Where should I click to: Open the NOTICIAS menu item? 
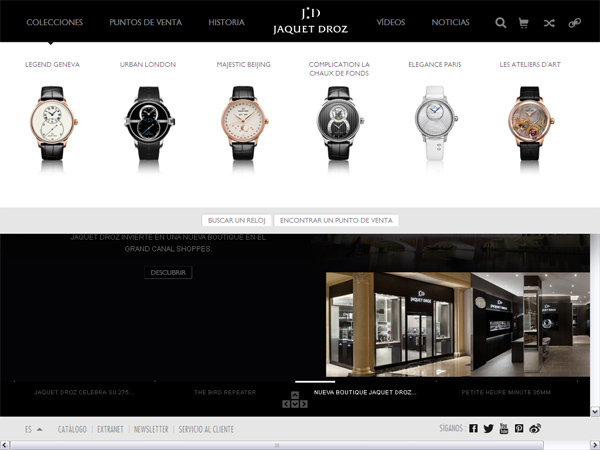click(x=450, y=22)
